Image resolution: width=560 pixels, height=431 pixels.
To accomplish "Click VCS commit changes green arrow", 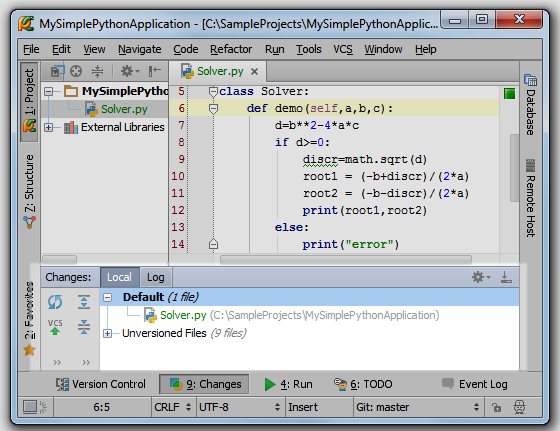I will [x=55, y=327].
